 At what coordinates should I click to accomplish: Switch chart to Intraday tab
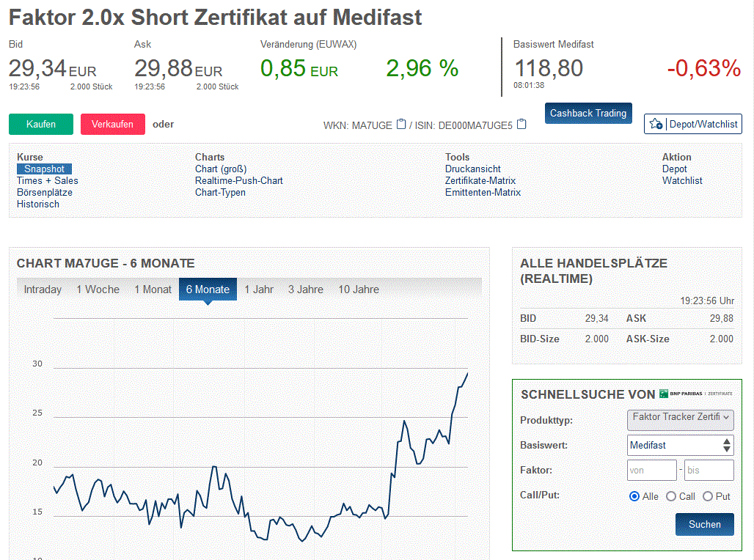[x=43, y=290]
